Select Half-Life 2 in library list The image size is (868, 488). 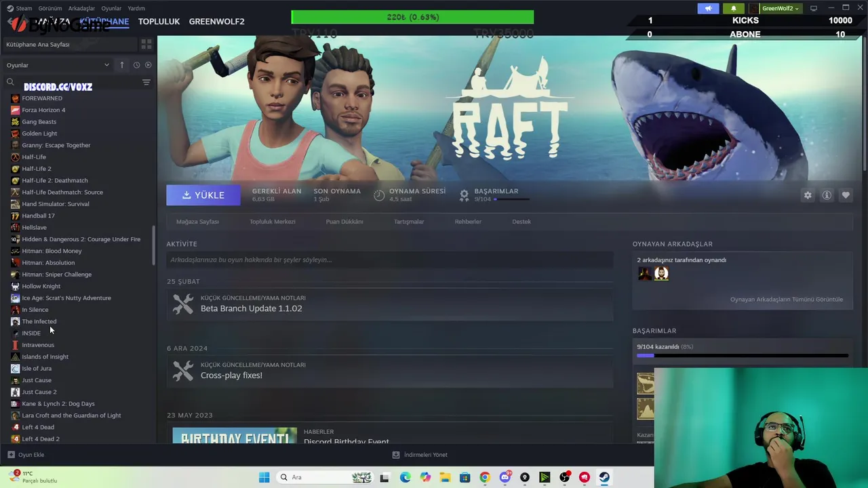(37, 169)
